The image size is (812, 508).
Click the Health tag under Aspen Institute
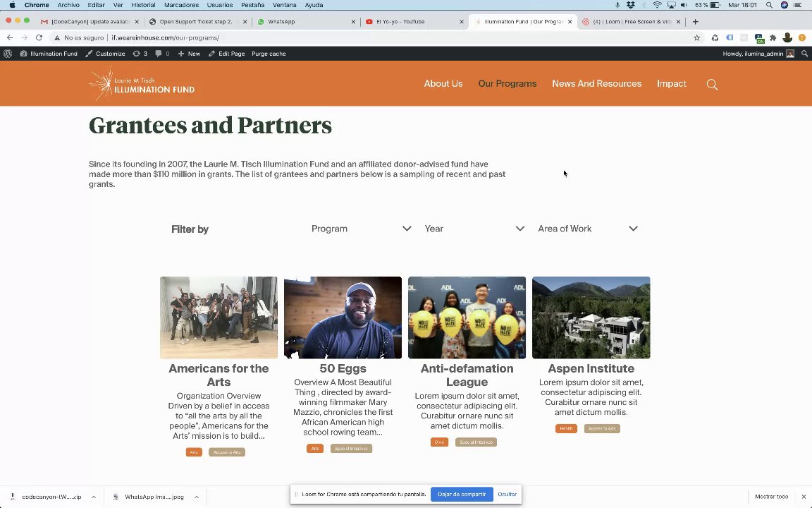click(566, 429)
